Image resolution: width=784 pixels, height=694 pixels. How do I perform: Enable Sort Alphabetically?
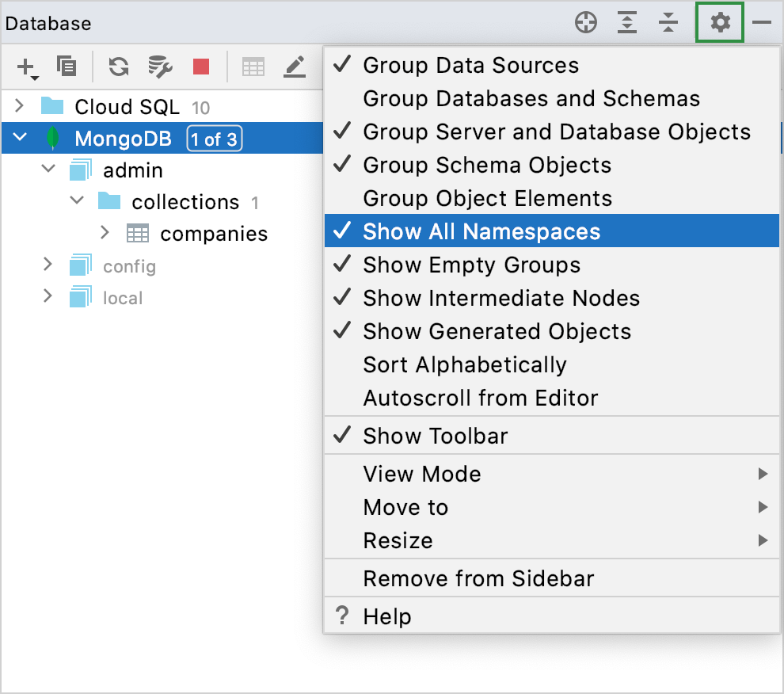(x=464, y=364)
